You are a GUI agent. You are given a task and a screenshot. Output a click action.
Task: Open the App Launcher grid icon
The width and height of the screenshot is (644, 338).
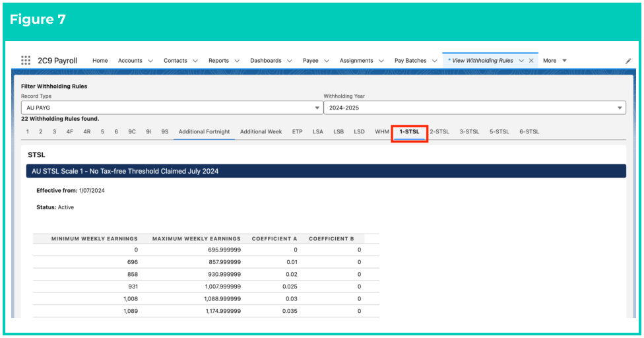26,60
